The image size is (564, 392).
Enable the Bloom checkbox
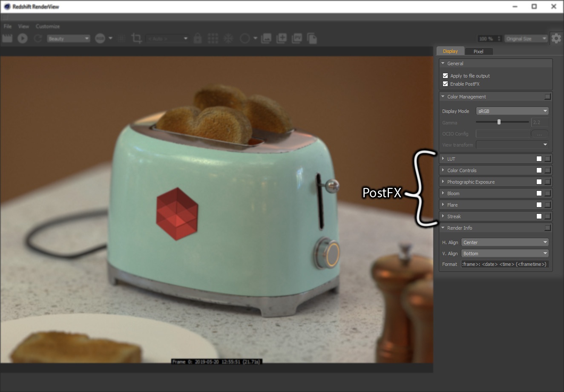539,193
